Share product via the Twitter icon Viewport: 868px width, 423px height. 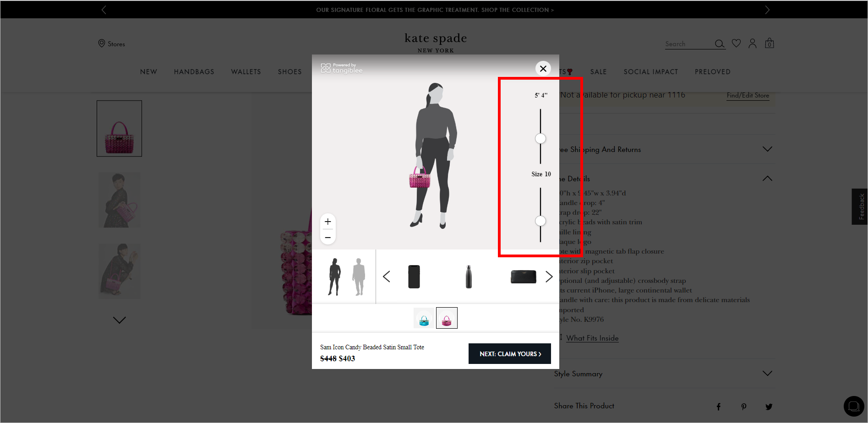click(x=769, y=407)
